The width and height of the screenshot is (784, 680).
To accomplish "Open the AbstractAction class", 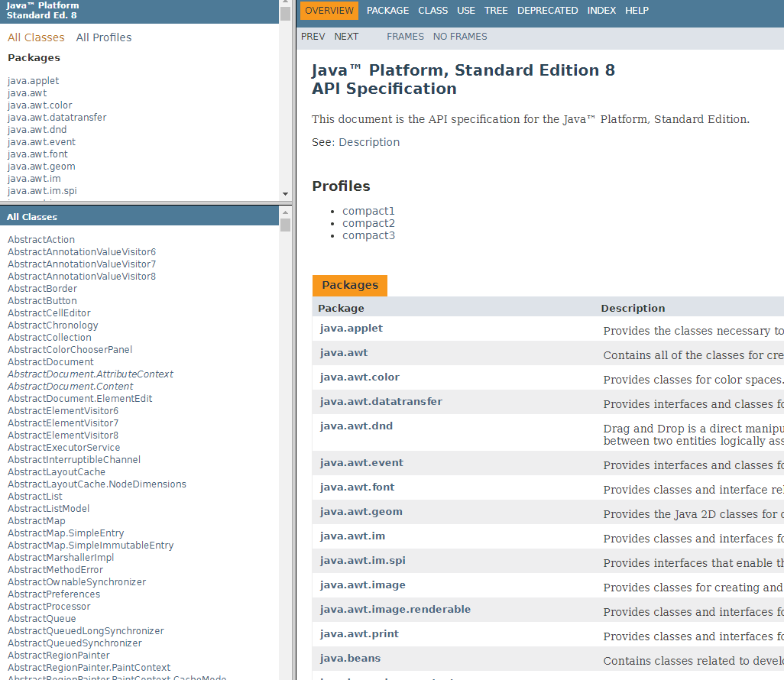I will (41, 240).
